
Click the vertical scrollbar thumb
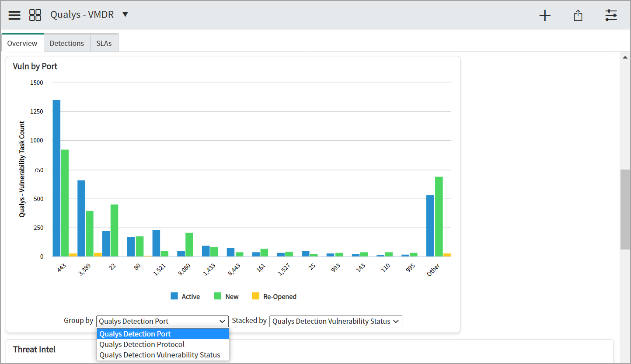(x=625, y=209)
